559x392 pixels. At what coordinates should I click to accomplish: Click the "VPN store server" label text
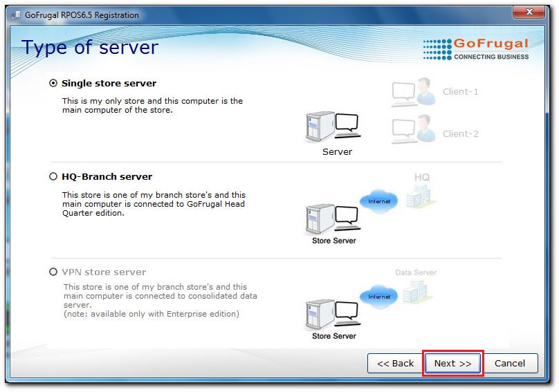point(104,272)
